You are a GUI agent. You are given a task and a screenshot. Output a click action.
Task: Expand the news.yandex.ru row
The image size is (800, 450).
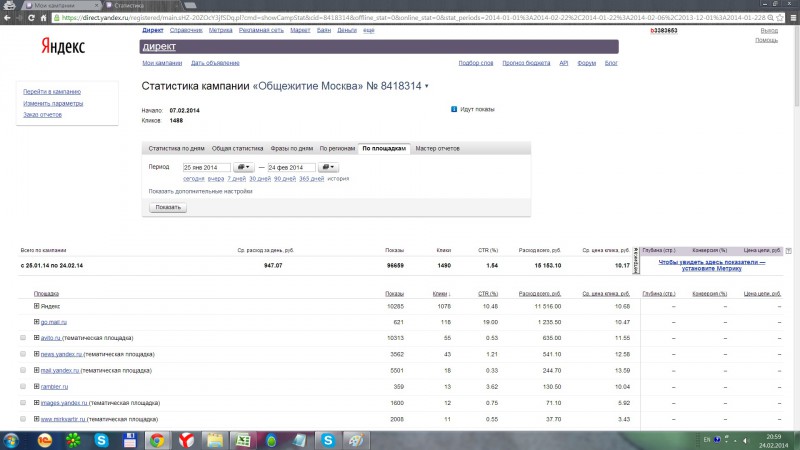point(36,354)
